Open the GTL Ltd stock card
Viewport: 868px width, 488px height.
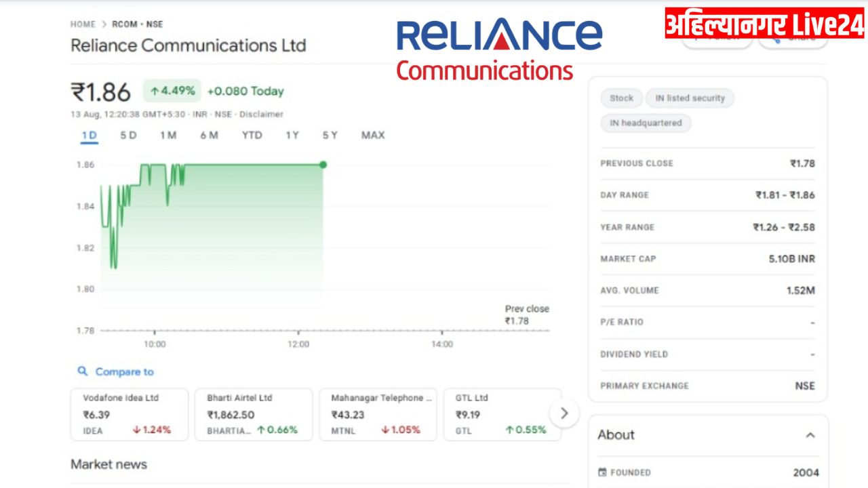coord(502,414)
